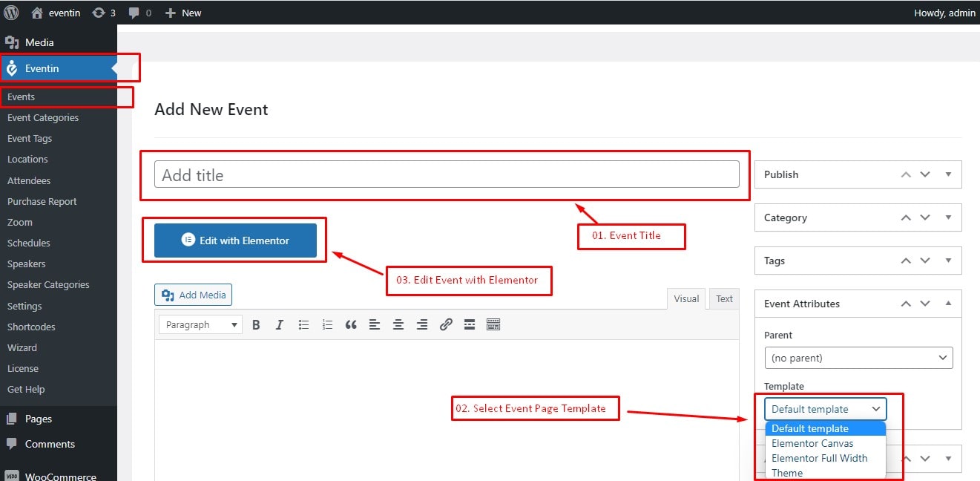Open the Speakers menu in the sidebar
Screen dimensions: 980x481
pyautogui.click(x=27, y=264)
